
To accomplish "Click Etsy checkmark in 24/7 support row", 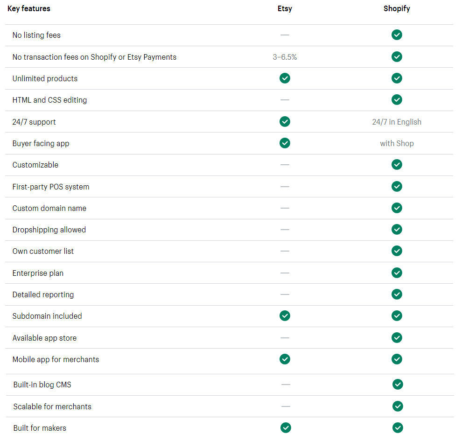I will click(x=285, y=122).
